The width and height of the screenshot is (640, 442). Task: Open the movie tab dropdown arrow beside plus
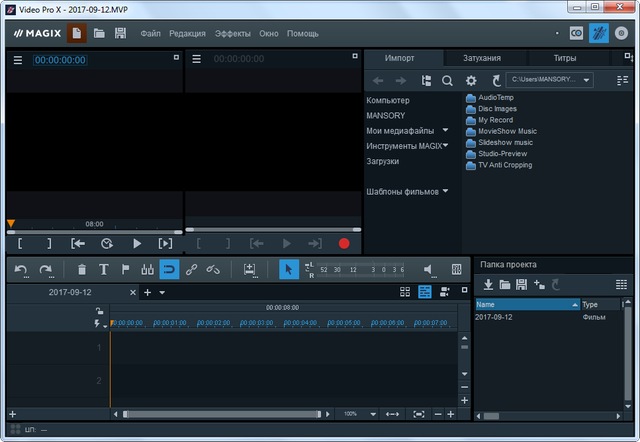pyautogui.click(x=162, y=293)
